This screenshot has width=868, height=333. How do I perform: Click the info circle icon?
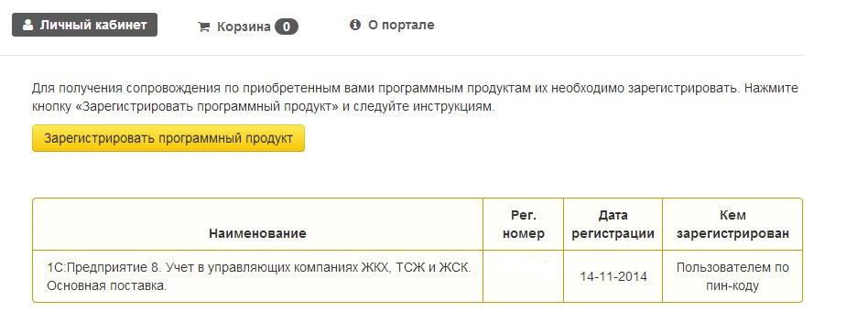tap(355, 25)
